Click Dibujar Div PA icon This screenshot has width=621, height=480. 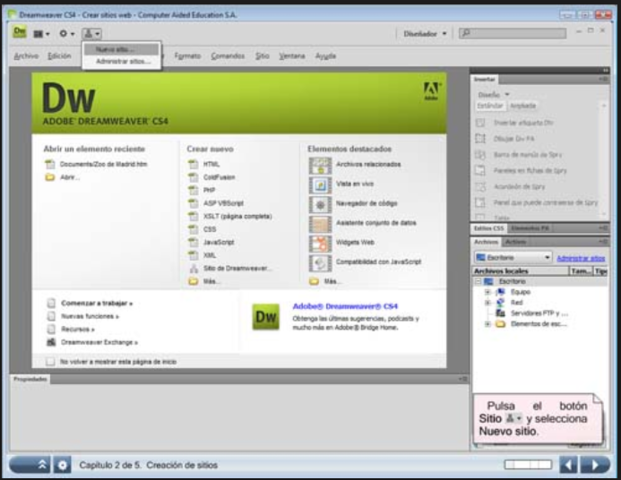[480, 139]
